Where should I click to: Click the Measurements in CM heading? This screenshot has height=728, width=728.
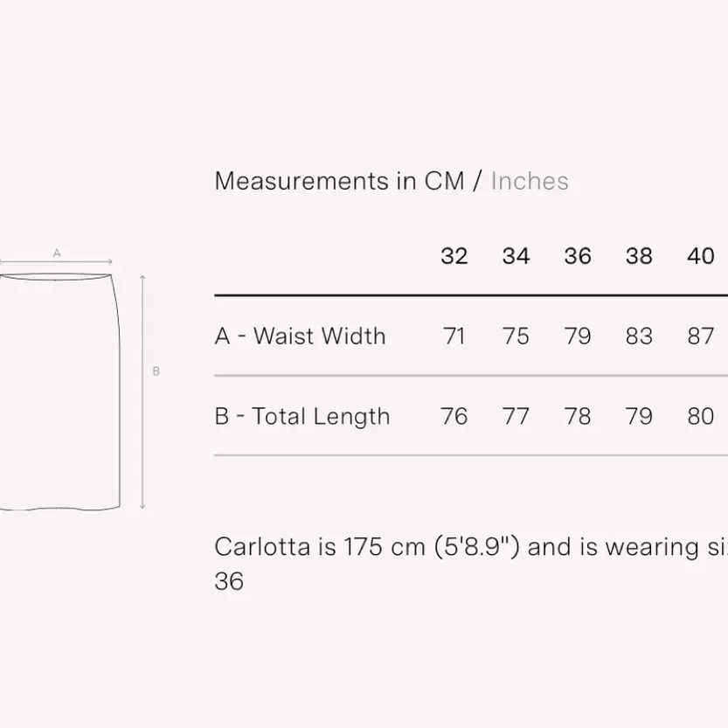click(339, 181)
